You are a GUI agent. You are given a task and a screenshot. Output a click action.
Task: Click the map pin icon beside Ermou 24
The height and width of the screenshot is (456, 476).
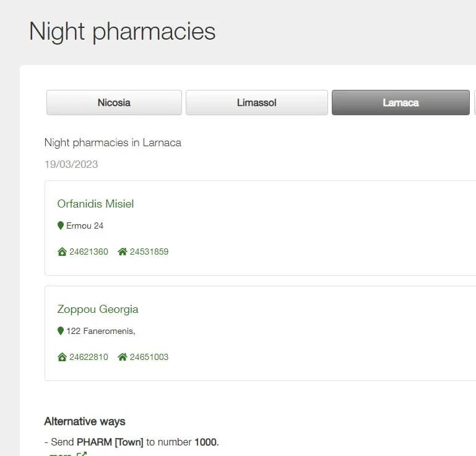[61, 226]
